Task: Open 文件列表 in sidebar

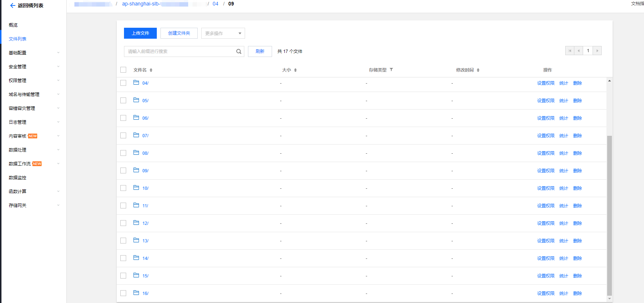Action: click(x=18, y=39)
